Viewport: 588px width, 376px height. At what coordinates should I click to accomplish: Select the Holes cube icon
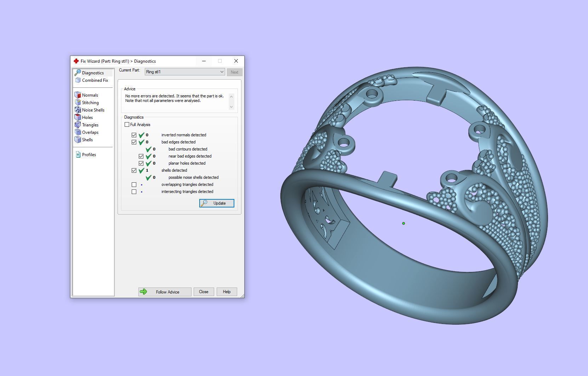[x=78, y=117]
